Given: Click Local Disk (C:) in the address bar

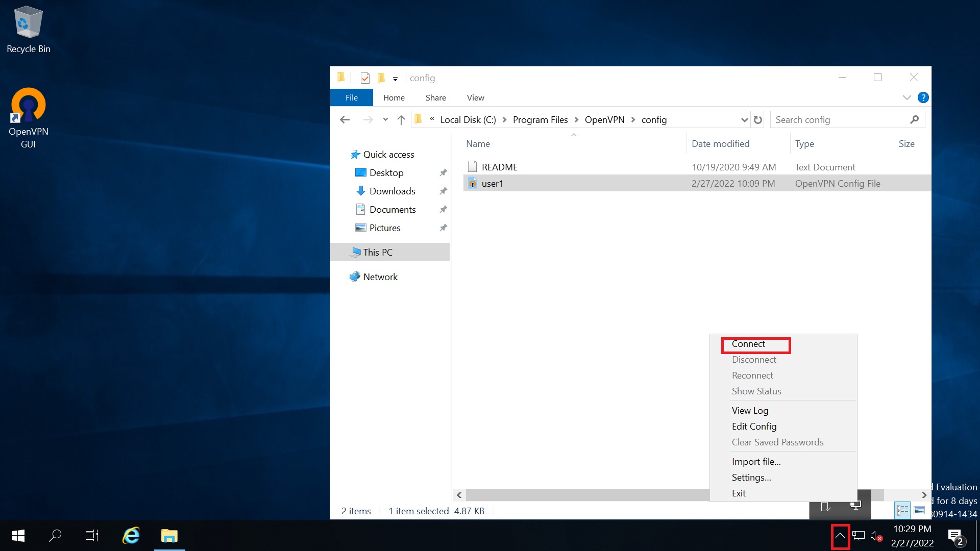Looking at the screenshot, I should tap(468, 120).
